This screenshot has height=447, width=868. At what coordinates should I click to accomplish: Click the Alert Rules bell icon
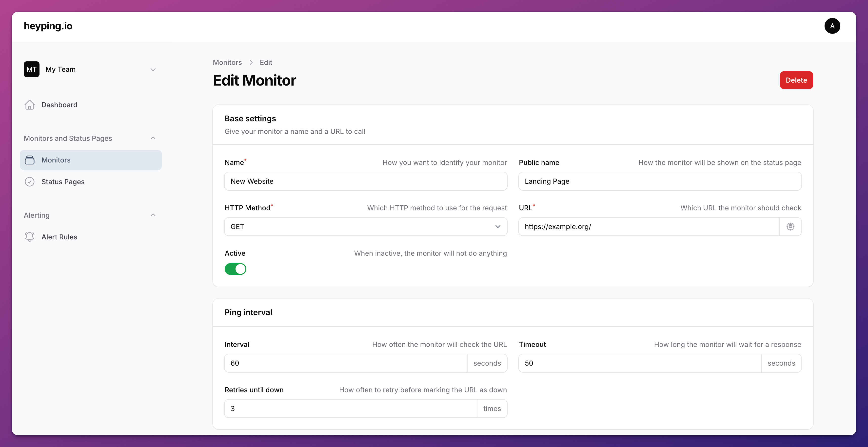tap(30, 237)
